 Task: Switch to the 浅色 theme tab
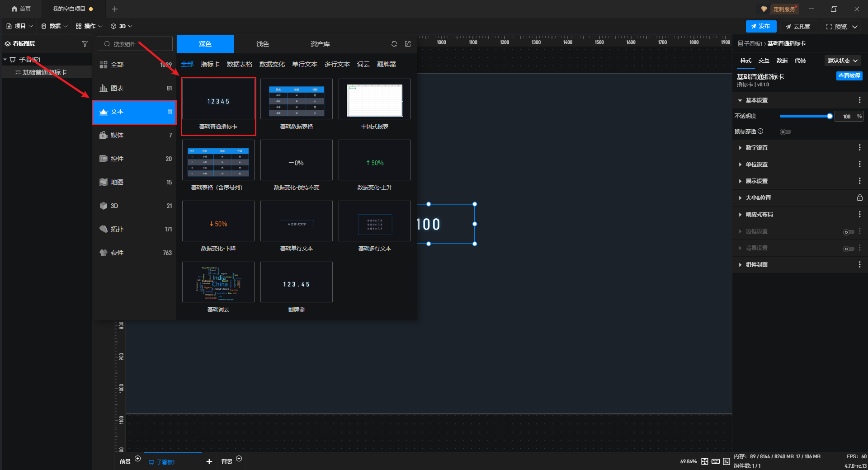(262, 44)
